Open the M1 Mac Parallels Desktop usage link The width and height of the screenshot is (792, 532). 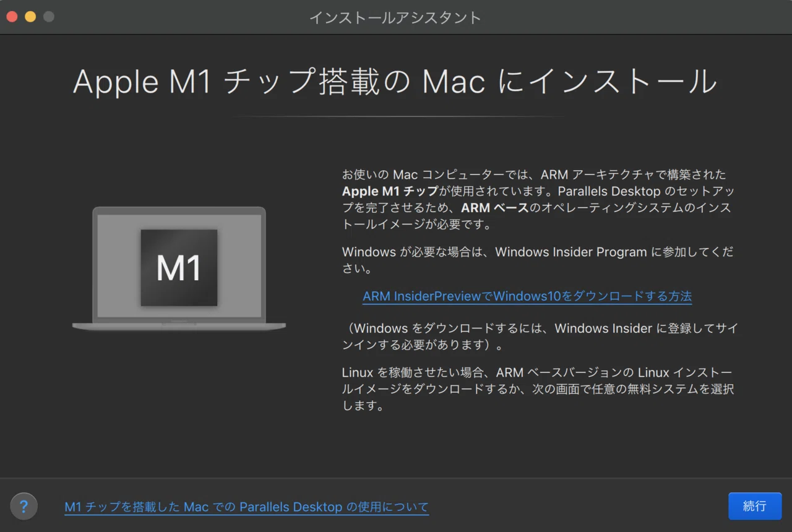point(246,507)
